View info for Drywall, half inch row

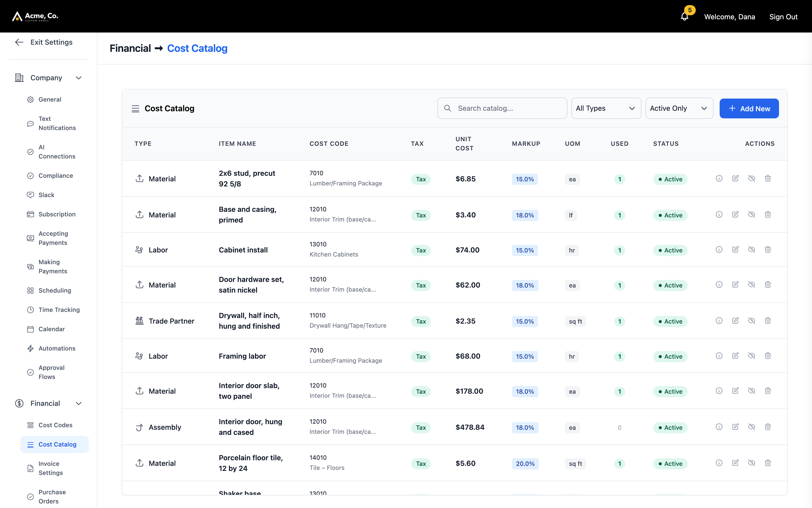click(719, 321)
